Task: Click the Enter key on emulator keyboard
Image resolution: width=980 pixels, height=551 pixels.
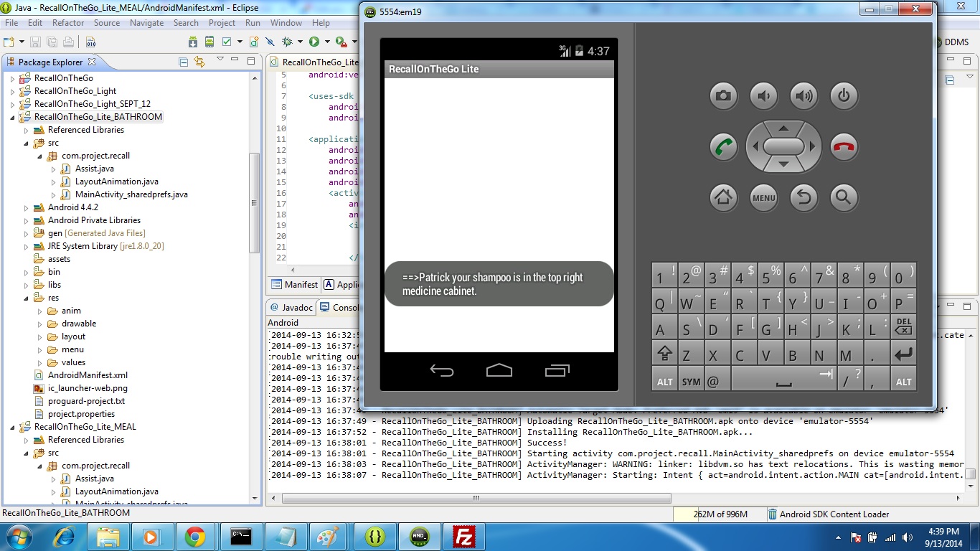Action: point(903,353)
